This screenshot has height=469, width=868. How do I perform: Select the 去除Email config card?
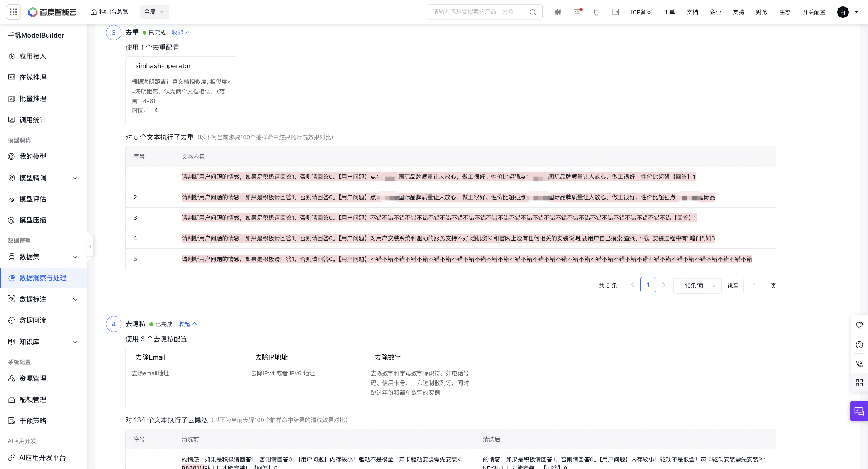[x=181, y=378]
